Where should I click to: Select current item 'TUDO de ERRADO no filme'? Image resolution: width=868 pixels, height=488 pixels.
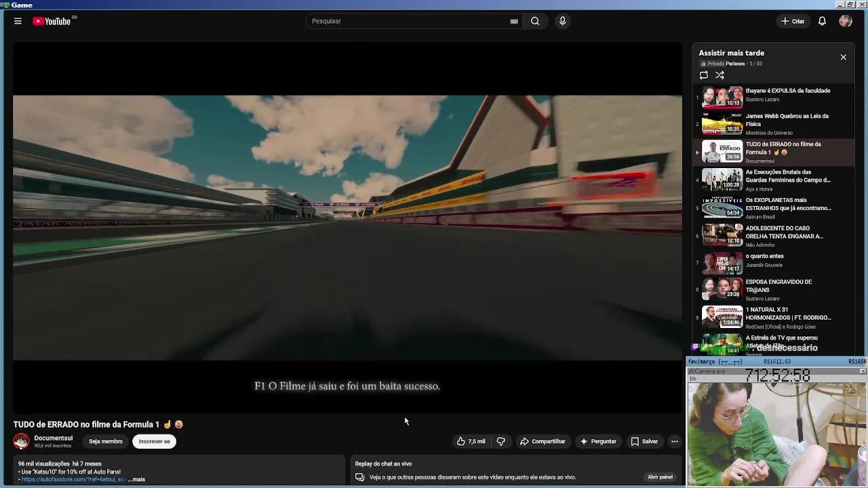tap(783, 148)
